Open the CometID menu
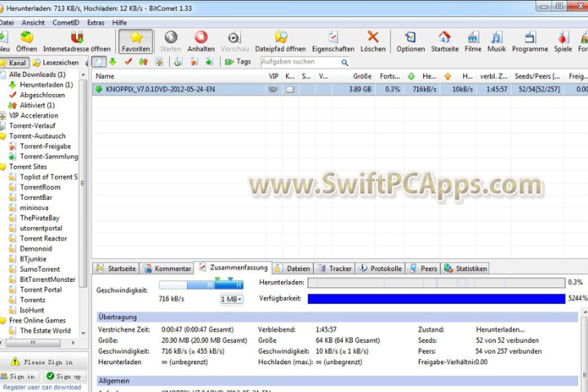588x392 pixels. 65,23
